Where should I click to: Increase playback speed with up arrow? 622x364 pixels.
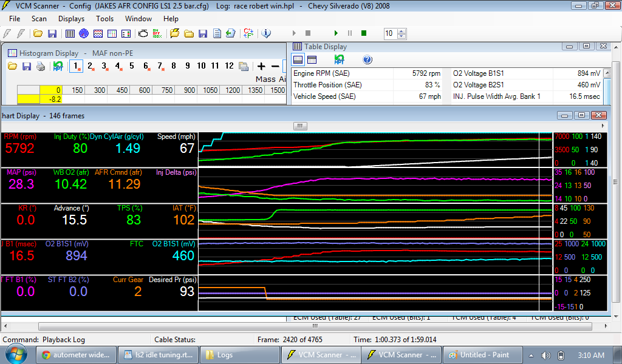(402, 32)
